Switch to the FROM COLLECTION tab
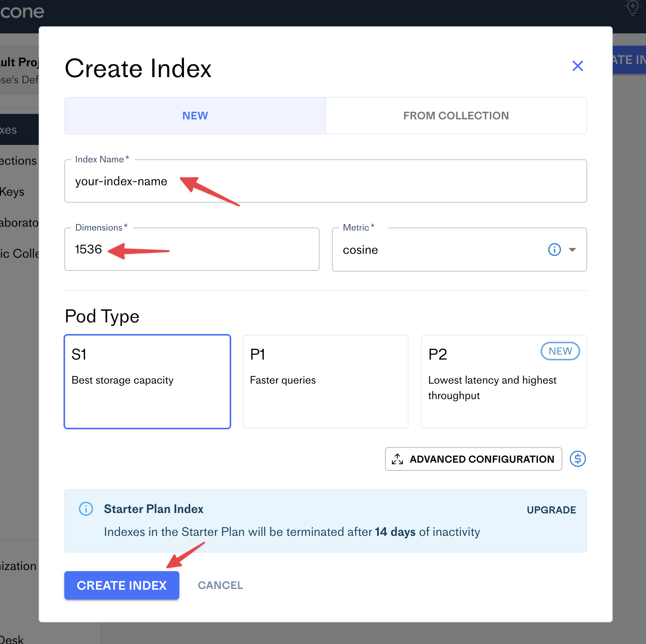 [x=456, y=115]
